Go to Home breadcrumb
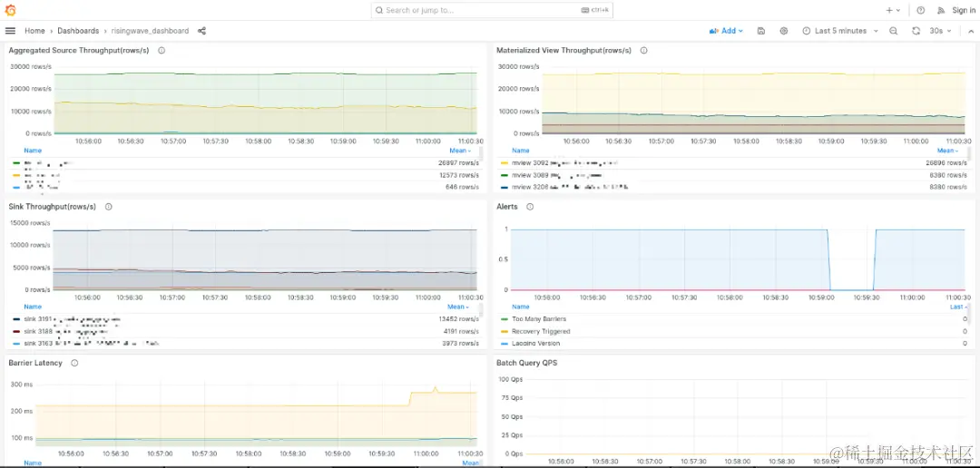The height and width of the screenshot is (468, 980). coord(34,31)
